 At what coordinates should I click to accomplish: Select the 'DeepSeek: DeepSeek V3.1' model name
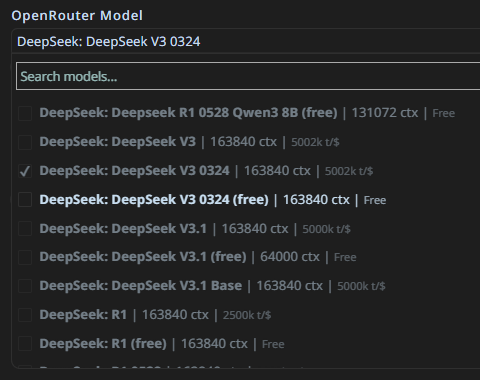(x=123, y=229)
